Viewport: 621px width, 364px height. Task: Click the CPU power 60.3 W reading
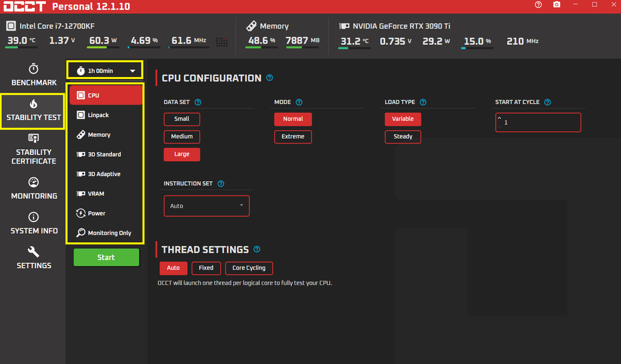pyautogui.click(x=103, y=40)
